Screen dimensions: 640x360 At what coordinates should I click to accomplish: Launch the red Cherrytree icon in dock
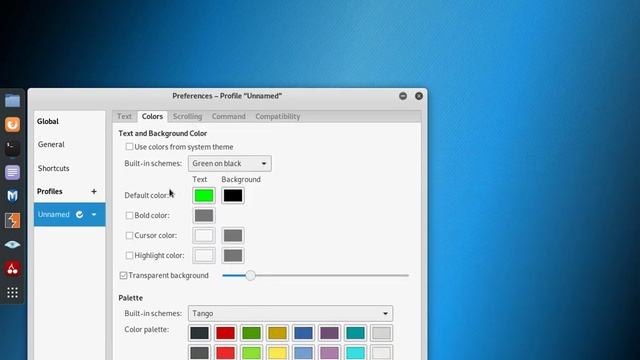tap(12, 269)
